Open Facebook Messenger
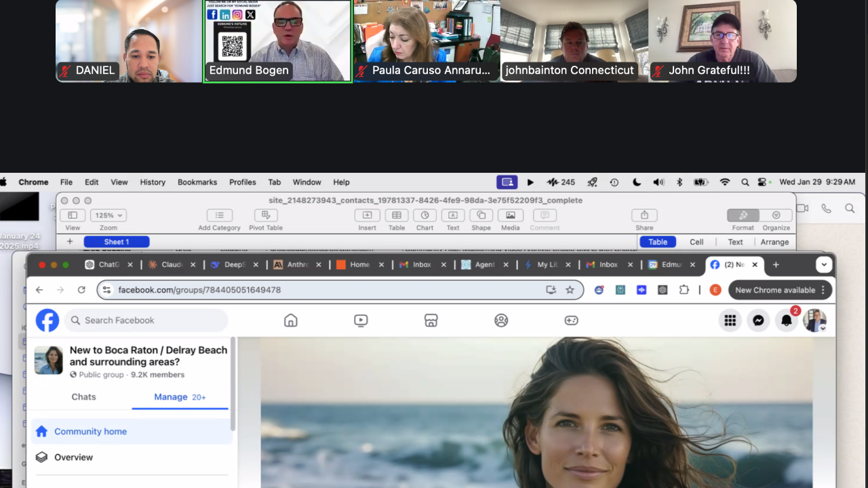The width and height of the screenshot is (868, 488). click(759, 321)
